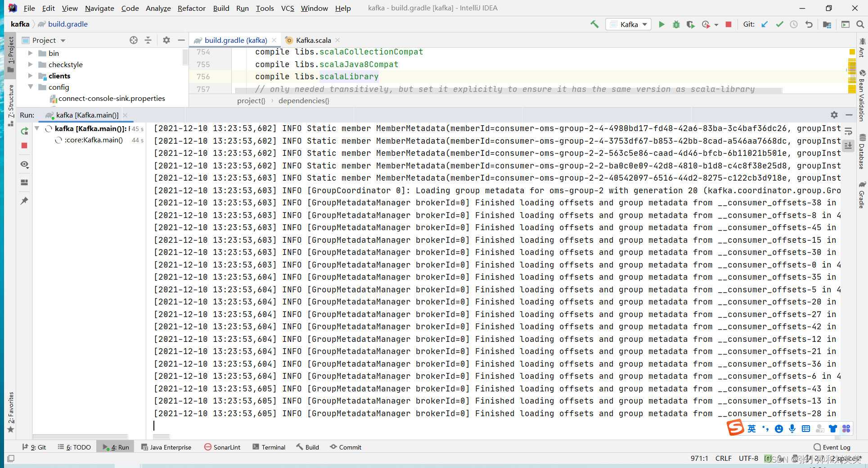Enable scroll to end of console

tap(848, 145)
